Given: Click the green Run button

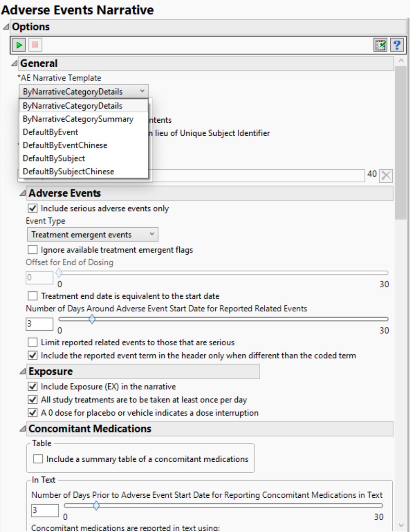Looking at the screenshot, I should 19,45.
